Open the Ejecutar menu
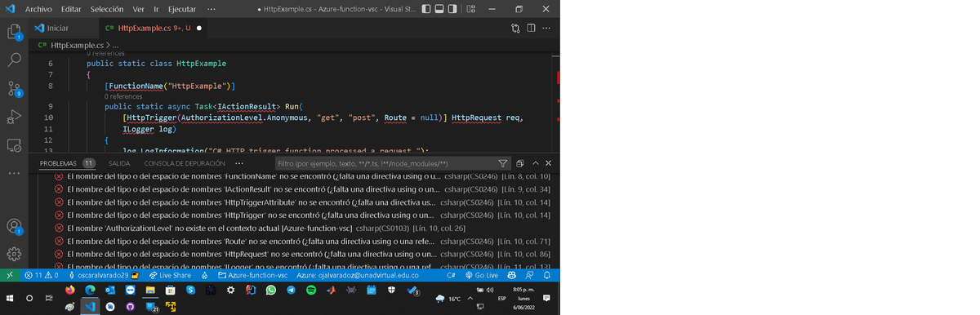980x315 pixels. [x=181, y=9]
